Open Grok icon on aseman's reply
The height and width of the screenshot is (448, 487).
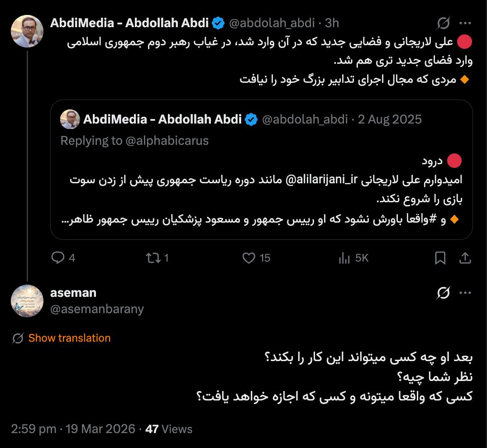point(444,293)
